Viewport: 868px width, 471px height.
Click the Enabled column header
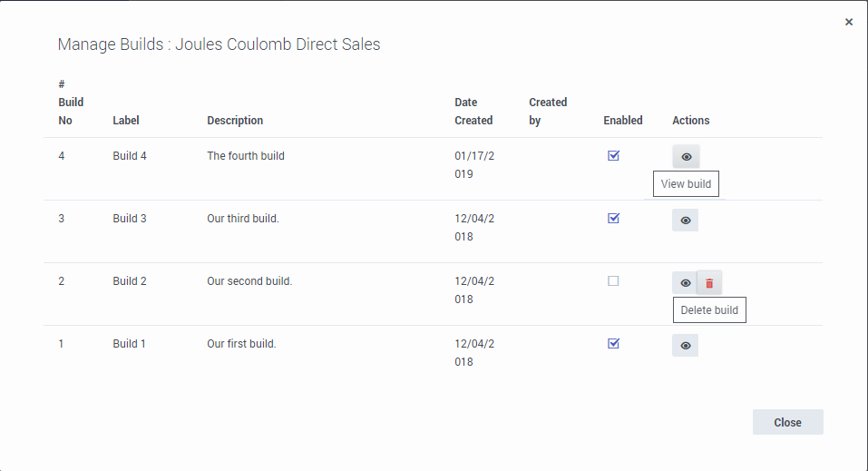[622, 121]
